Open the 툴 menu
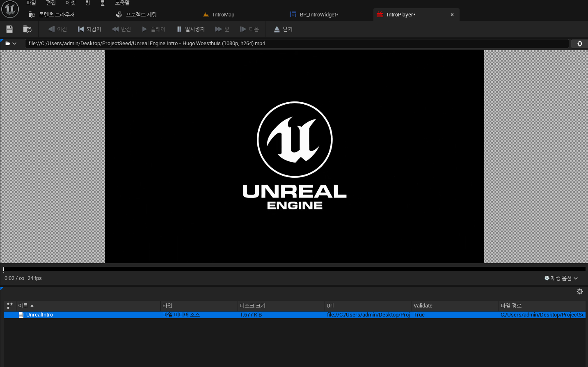 click(103, 3)
